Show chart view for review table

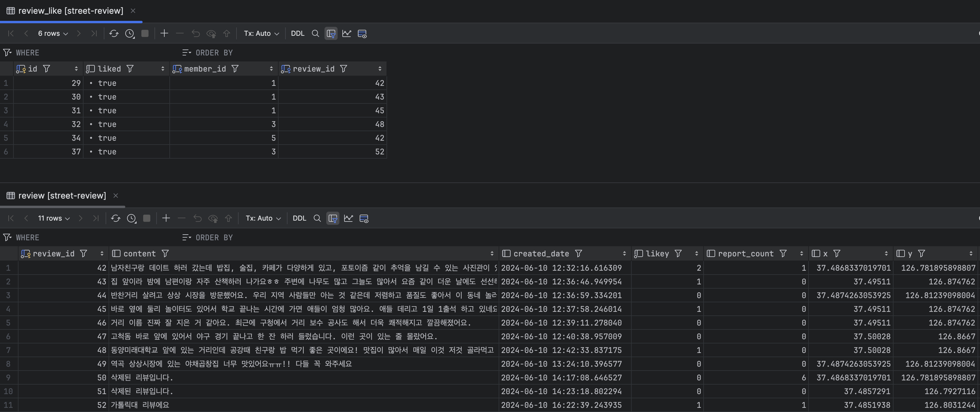(348, 218)
